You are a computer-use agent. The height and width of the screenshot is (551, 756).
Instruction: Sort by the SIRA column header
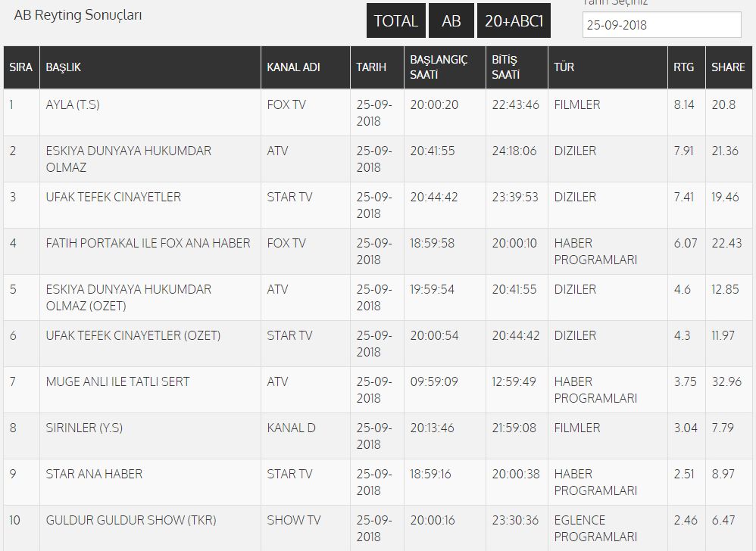[x=20, y=67]
